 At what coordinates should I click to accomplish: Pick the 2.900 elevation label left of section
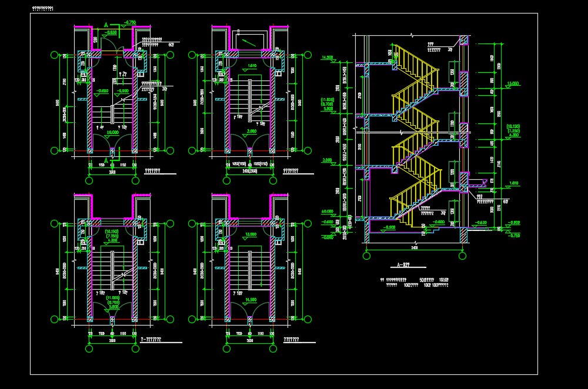tap(327, 160)
